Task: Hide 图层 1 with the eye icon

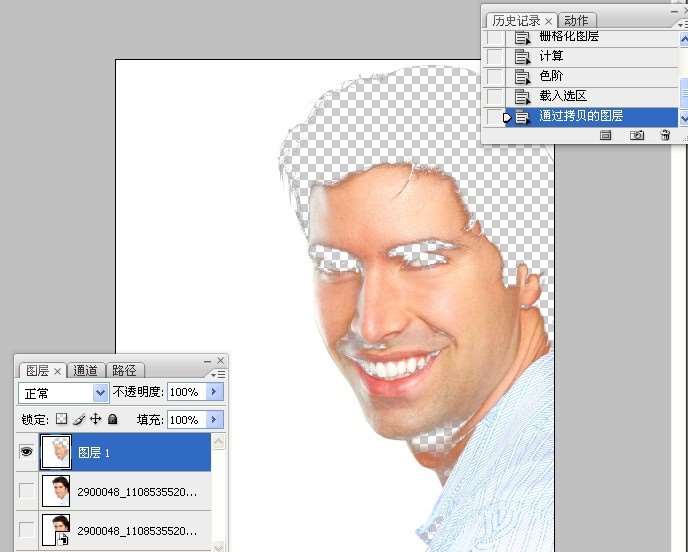Action: pos(26,451)
